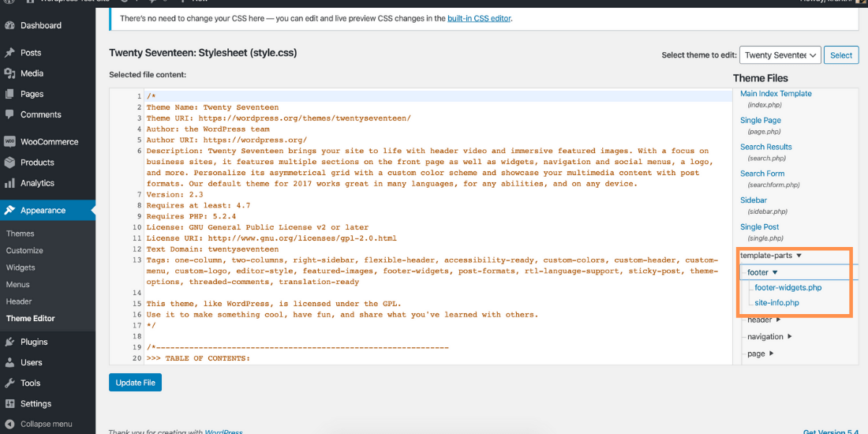Click the Products box icon
Screen dimensions: 868x434
[9, 163]
